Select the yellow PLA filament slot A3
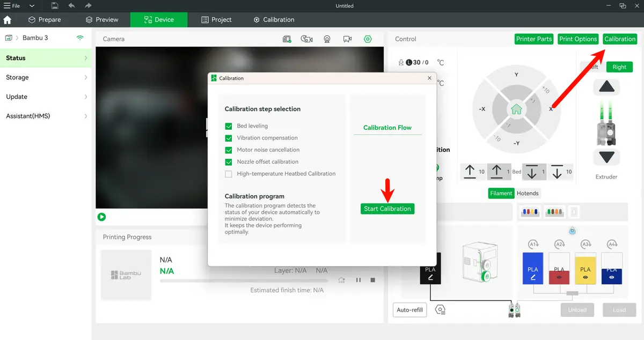644x340 pixels. [x=585, y=268]
